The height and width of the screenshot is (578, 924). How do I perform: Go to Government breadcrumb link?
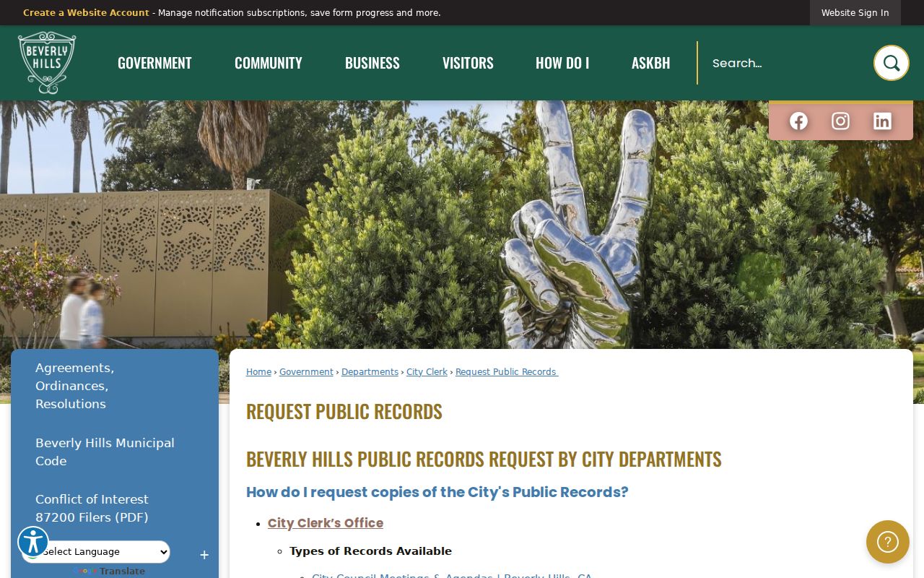306,372
